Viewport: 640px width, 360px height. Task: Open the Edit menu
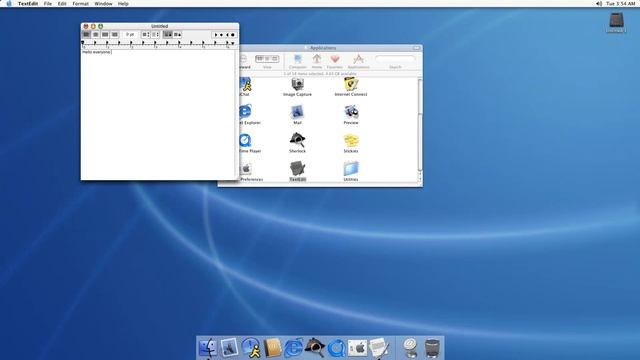tap(62, 4)
